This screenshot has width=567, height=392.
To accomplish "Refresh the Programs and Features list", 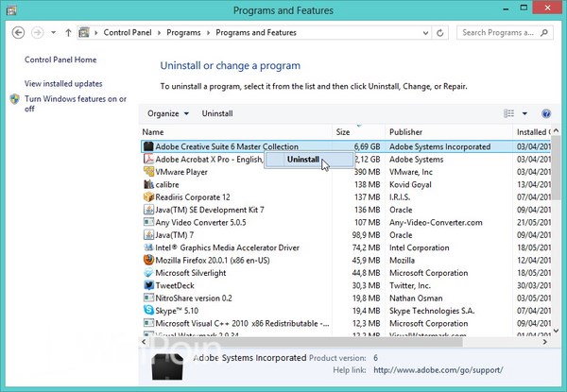I will tap(440, 33).
